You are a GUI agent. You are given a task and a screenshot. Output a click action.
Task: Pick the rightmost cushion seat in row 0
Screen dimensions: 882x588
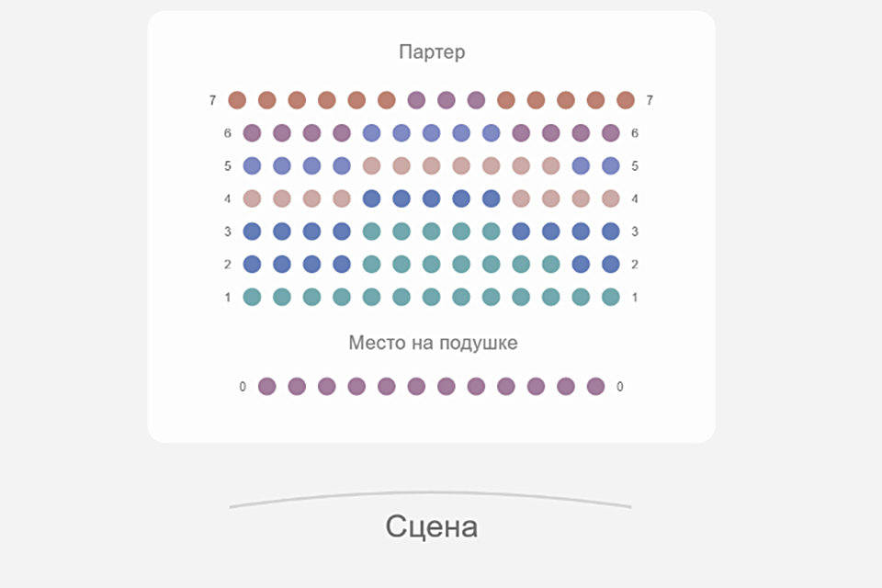(x=595, y=387)
